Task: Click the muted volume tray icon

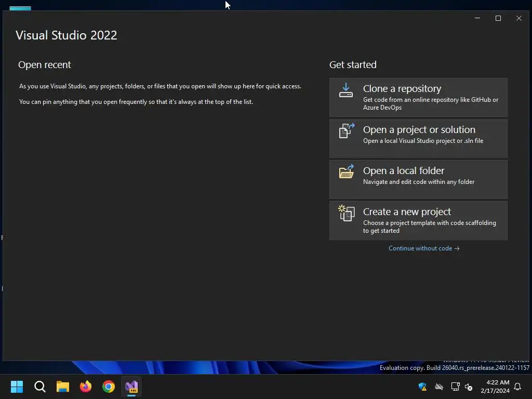Action: click(x=469, y=387)
